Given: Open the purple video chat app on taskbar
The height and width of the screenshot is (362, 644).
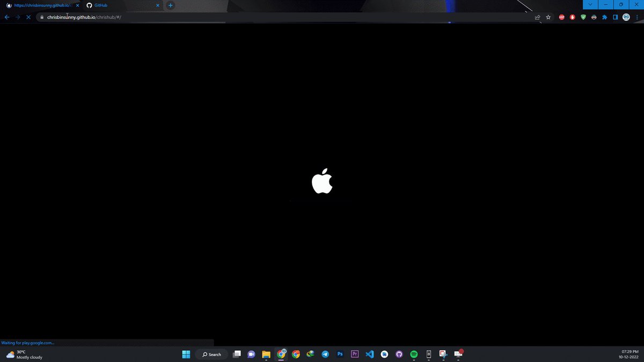Looking at the screenshot, I should coord(251,354).
